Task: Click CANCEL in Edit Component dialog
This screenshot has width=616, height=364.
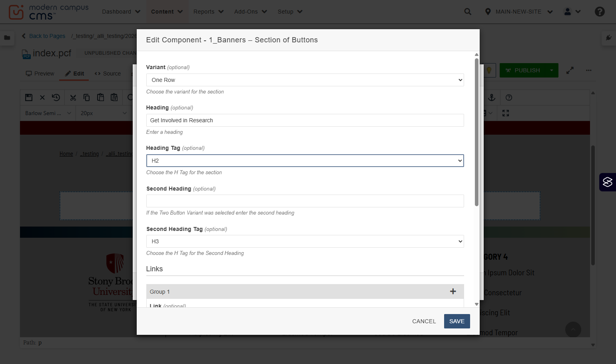Action: coord(424,321)
